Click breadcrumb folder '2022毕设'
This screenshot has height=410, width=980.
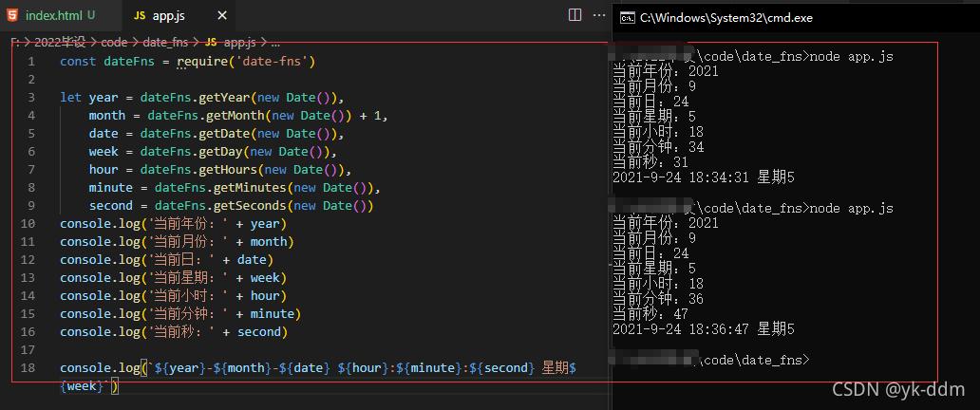click(60, 43)
